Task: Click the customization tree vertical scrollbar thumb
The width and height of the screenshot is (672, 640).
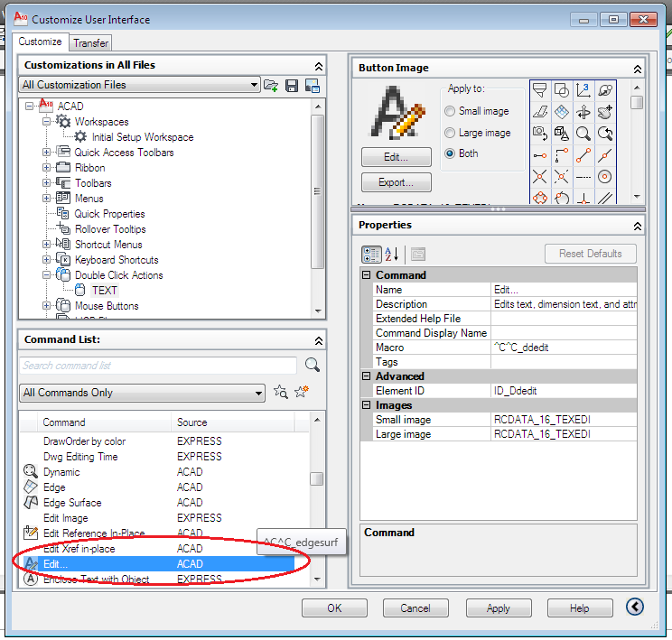Action: pos(318,191)
